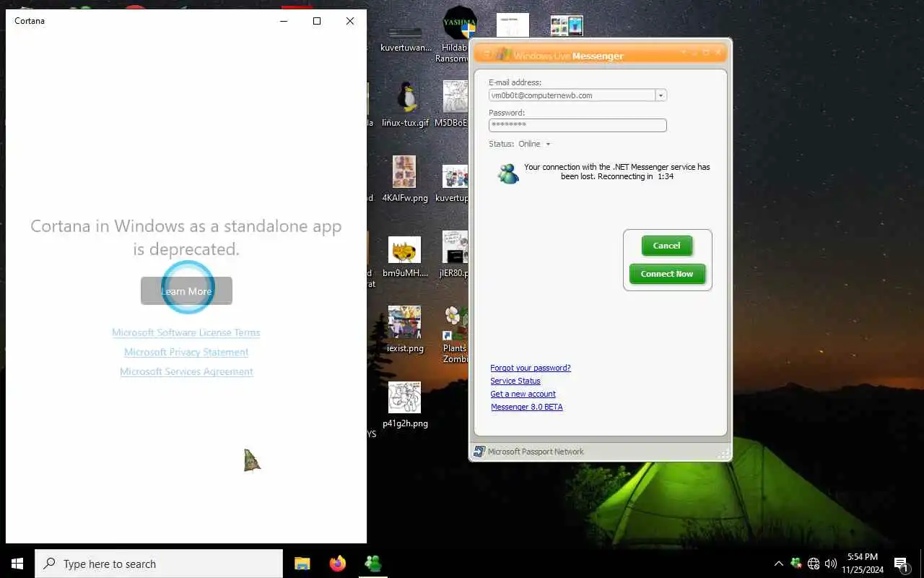Click the Messenger window resize grip
Viewport: 924px width, 578px height.
[723, 454]
